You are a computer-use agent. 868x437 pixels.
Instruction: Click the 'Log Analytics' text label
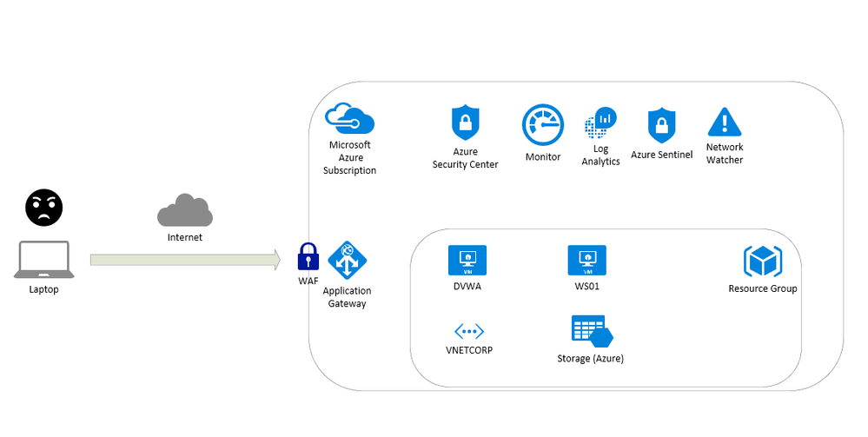click(x=600, y=156)
